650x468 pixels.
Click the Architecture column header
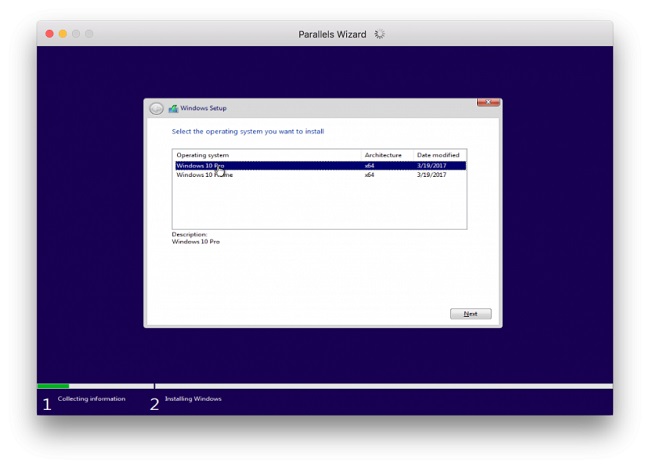pos(383,155)
